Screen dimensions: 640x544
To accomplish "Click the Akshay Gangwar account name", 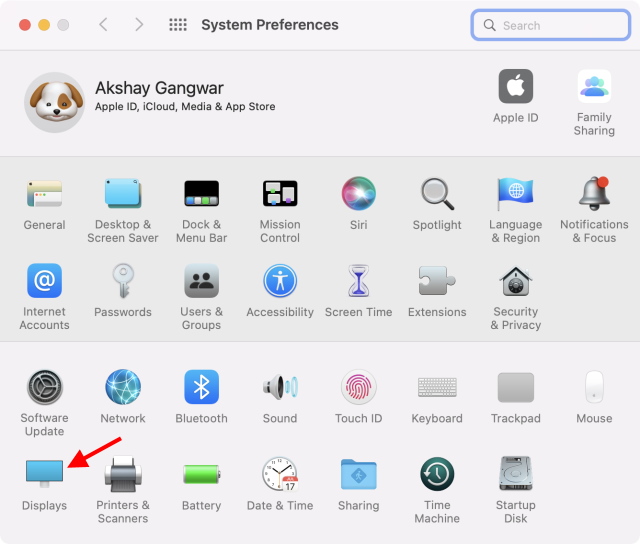I will click(x=159, y=88).
